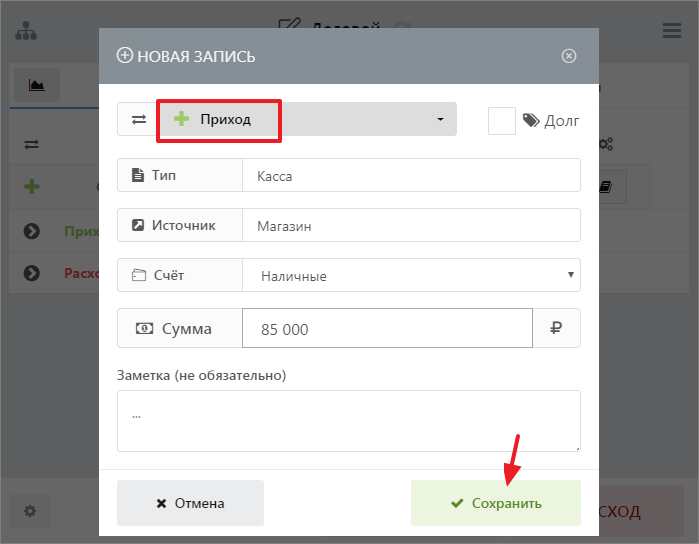This screenshot has width=699, height=544.
Task: Tick the Долг checkbox
Action: click(501, 120)
